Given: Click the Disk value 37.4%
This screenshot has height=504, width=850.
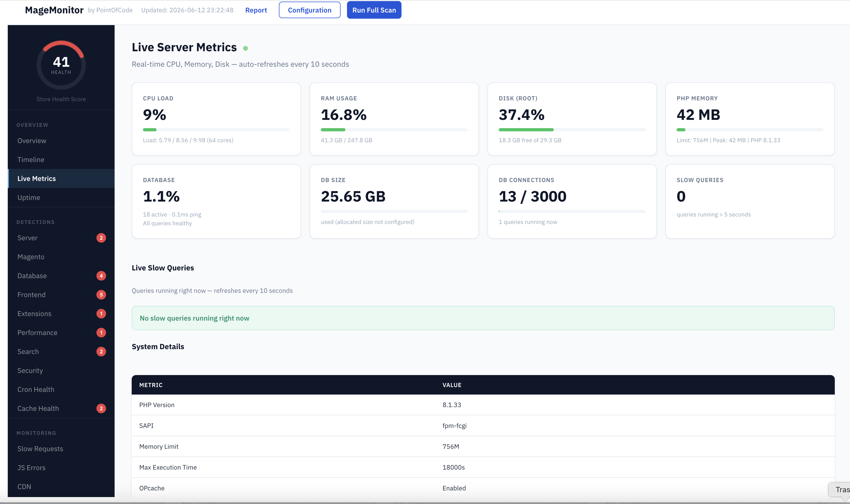Looking at the screenshot, I should tap(521, 115).
